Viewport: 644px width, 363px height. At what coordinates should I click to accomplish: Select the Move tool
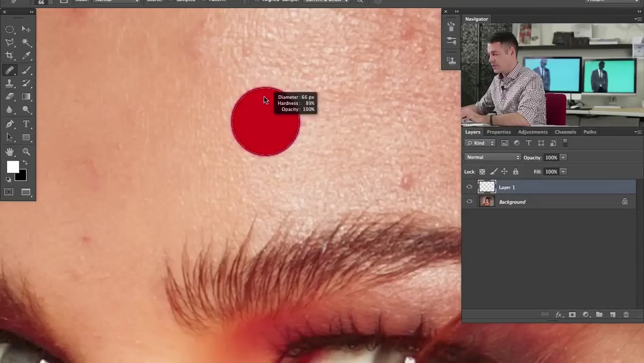(26, 29)
